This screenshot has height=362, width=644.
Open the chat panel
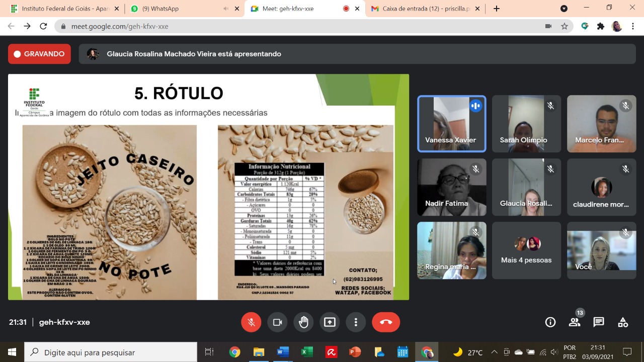(x=599, y=322)
